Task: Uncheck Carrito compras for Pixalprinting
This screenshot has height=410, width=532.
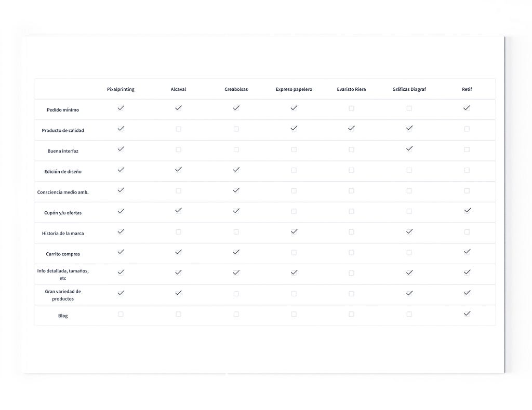Action: [x=121, y=252]
